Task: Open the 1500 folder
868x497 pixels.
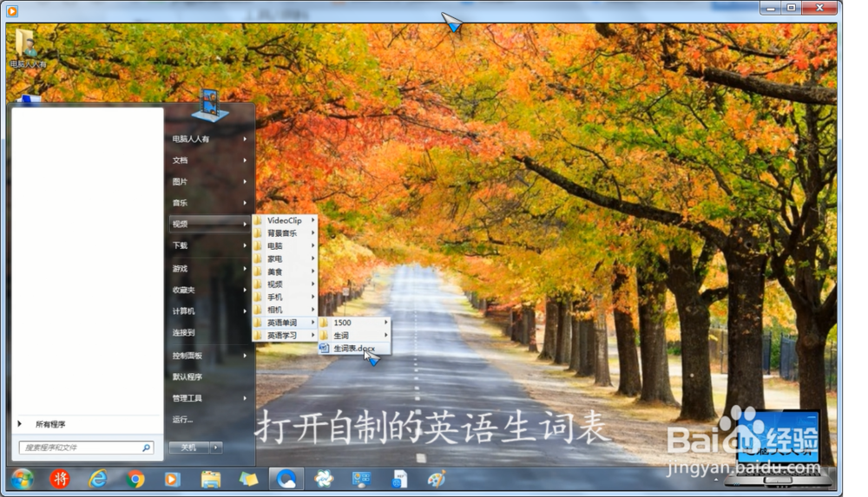Action: click(x=354, y=322)
